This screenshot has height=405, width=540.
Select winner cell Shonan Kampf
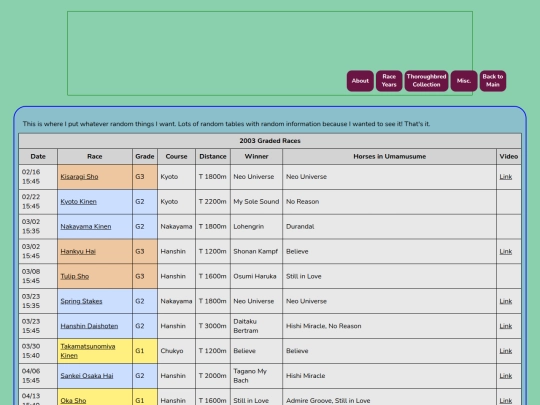[256, 251]
